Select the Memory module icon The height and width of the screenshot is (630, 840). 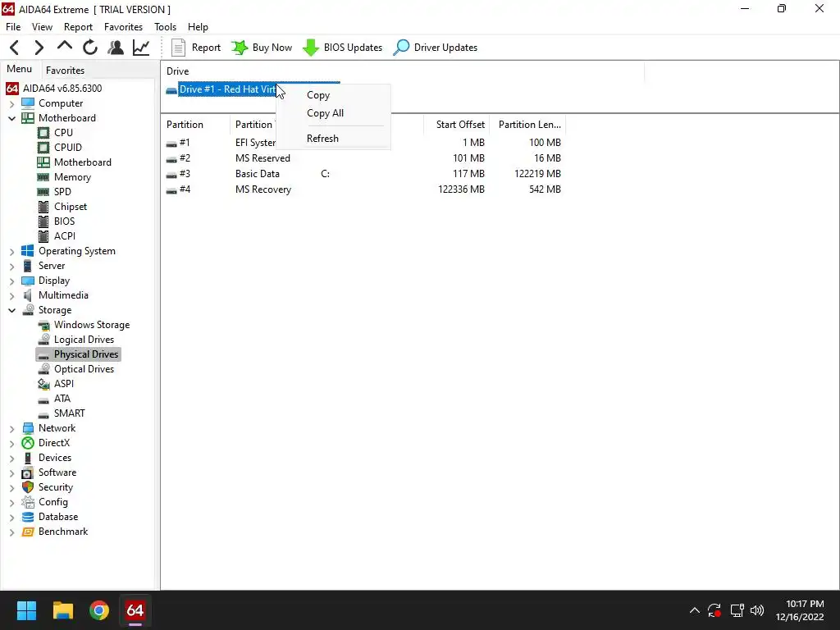(43, 177)
